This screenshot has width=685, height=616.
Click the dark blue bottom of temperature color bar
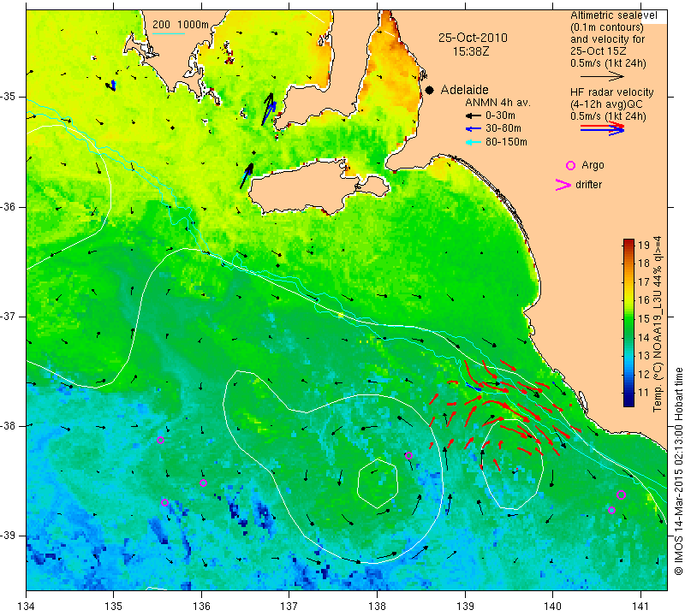click(x=628, y=402)
